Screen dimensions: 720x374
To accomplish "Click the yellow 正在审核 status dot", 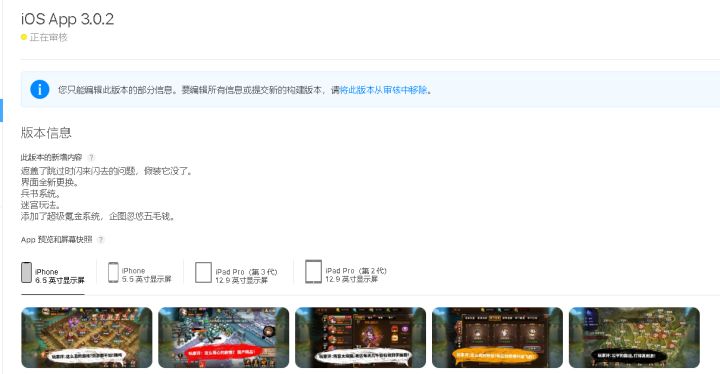I will (24, 37).
